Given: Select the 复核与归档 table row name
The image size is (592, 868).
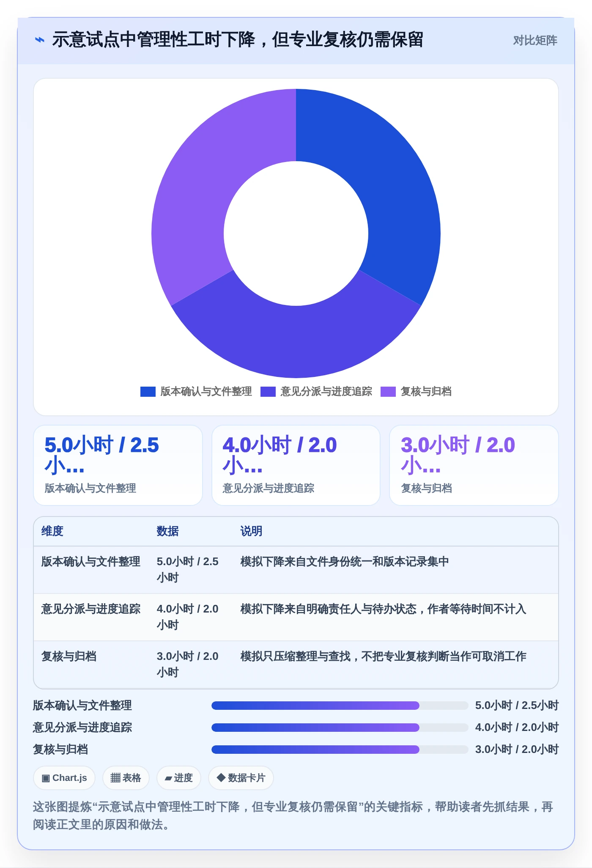Looking at the screenshot, I should click(x=69, y=656).
